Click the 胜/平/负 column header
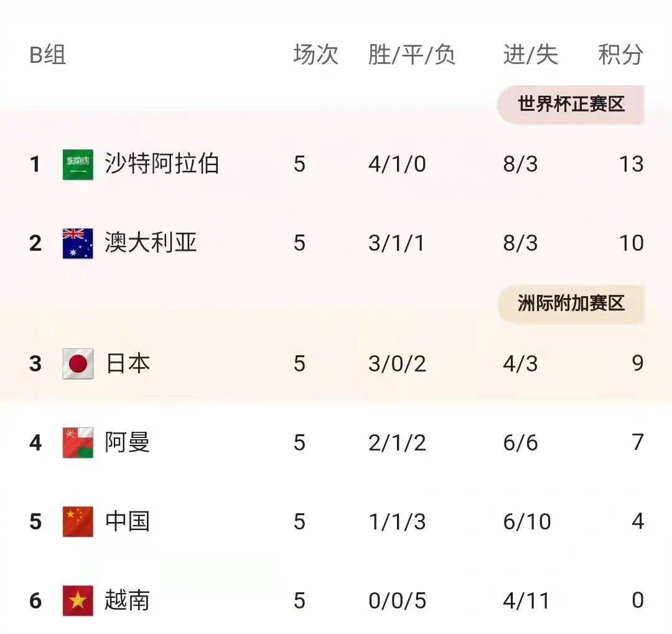 point(412,55)
